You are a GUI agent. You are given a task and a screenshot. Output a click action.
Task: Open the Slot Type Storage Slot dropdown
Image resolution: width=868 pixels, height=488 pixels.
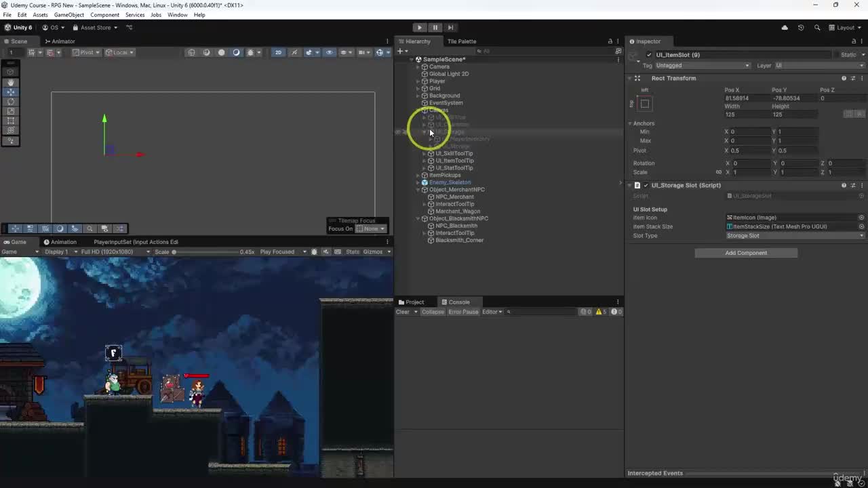click(x=795, y=236)
